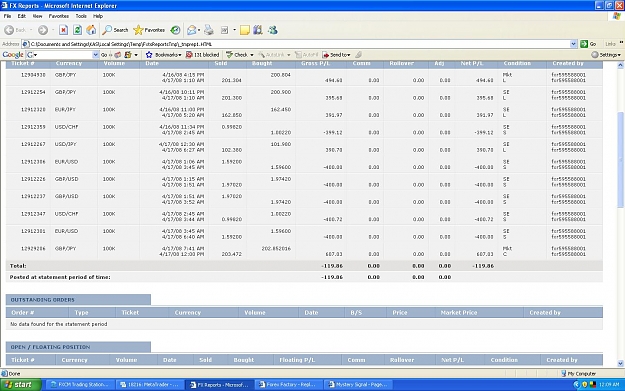
Task: Click the Forward navigation arrow
Action: (43, 30)
